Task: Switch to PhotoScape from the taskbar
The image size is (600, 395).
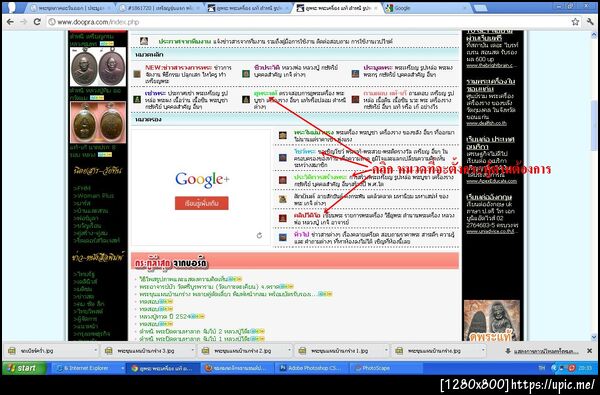Action: click(386, 368)
